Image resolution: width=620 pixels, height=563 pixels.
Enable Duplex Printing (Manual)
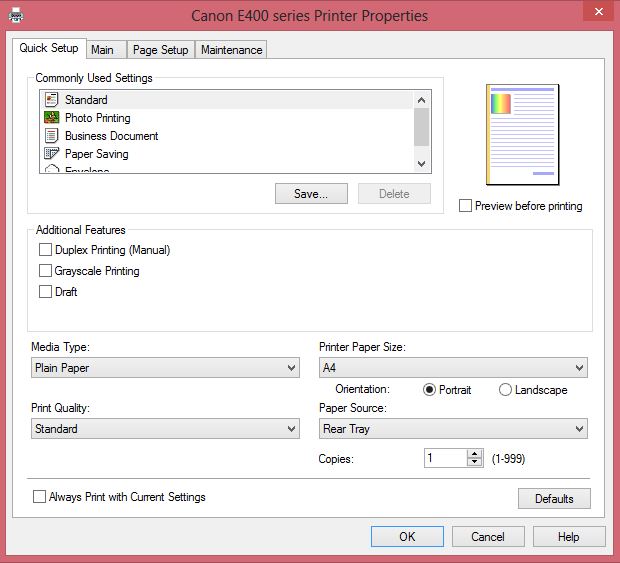tap(45, 250)
